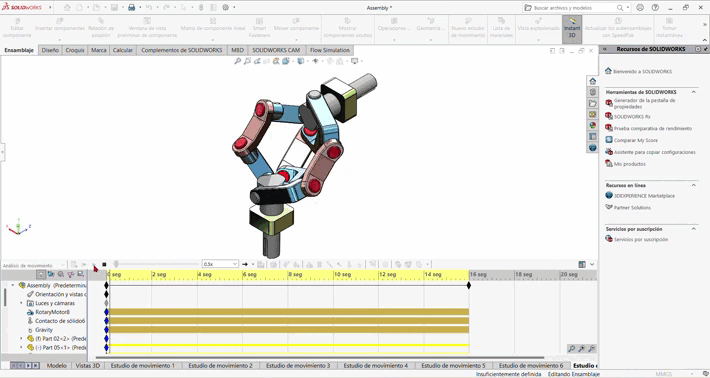Toggle the motion manager layout icon

point(582,264)
